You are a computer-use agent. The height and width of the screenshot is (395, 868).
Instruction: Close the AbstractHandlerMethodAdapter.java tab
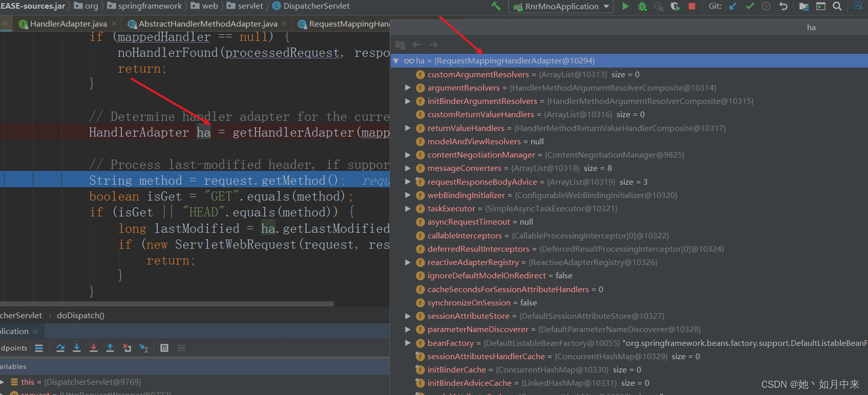click(x=285, y=24)
